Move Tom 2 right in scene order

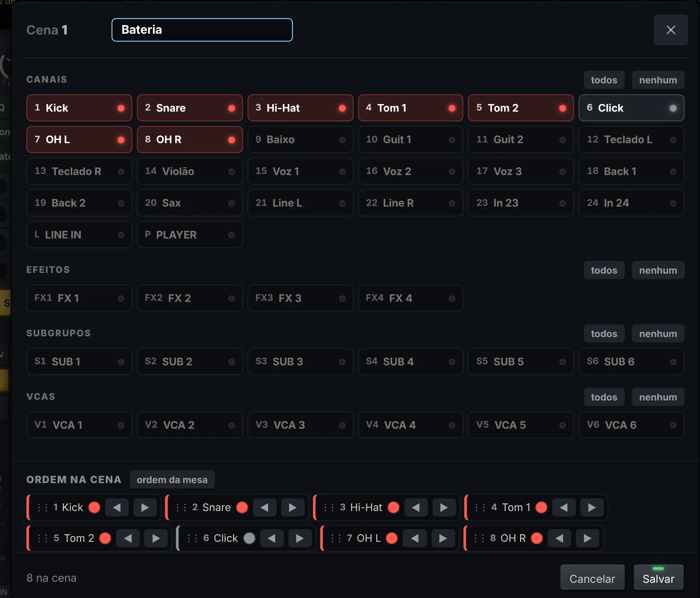click(156, 538)
